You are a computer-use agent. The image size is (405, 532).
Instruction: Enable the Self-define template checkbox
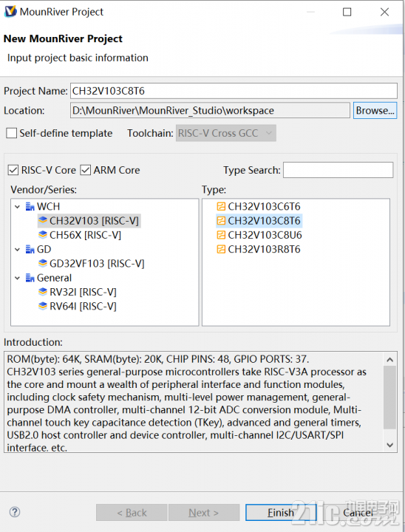pos(12,133)
